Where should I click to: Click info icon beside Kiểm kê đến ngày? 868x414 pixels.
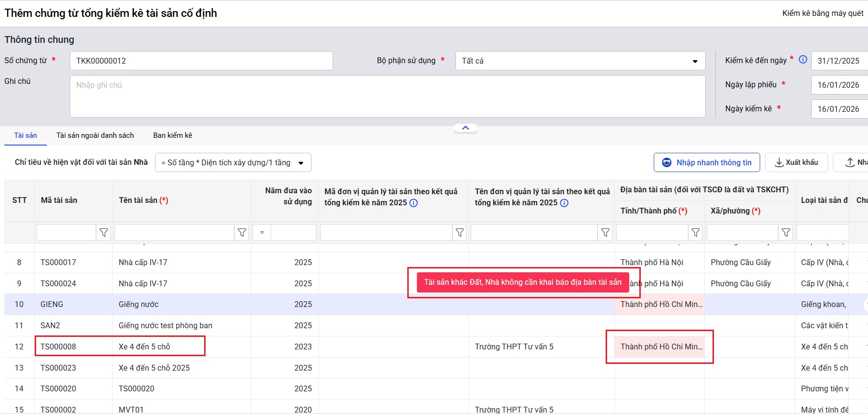click(x=803, y=60)
